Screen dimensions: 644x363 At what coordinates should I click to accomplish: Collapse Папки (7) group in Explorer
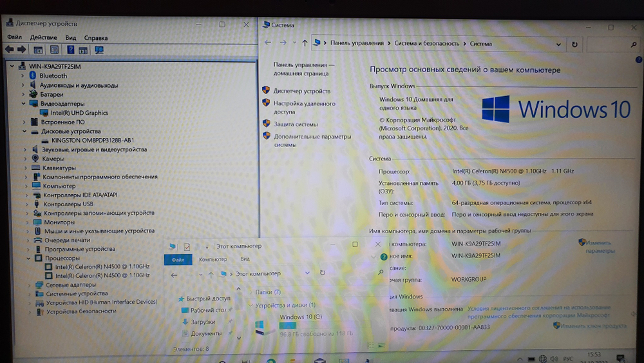[x=251, y=292]
